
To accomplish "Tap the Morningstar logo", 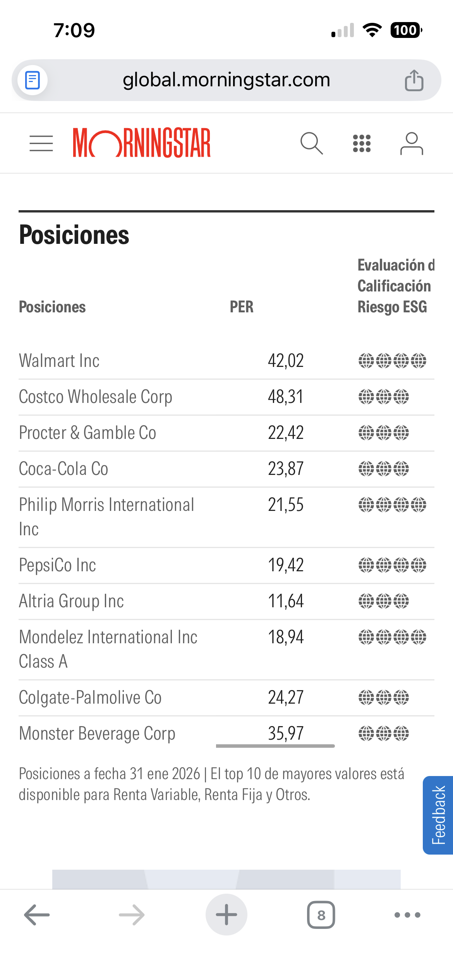I will tap(142, 143).
